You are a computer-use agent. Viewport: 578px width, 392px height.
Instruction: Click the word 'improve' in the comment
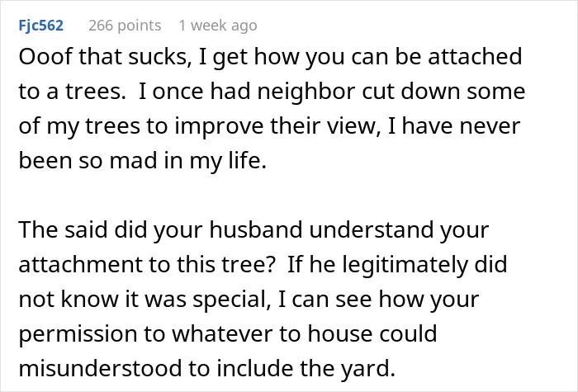coord(220,126)
